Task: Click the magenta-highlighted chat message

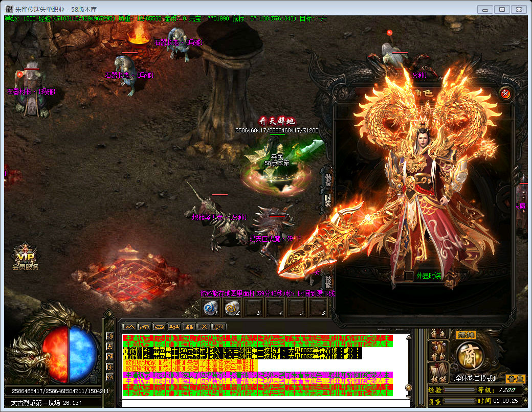Action: click(257, 375)
